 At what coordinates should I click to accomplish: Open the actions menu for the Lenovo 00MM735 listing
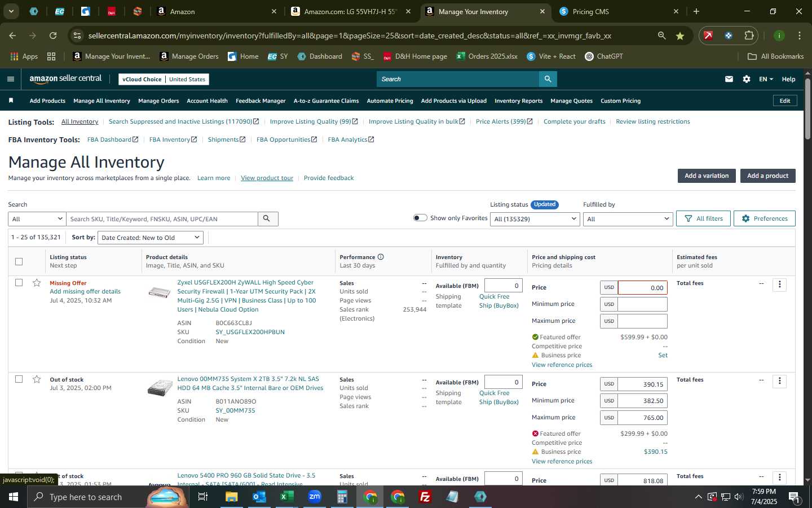pyautogui.click(x=780, y=381)
